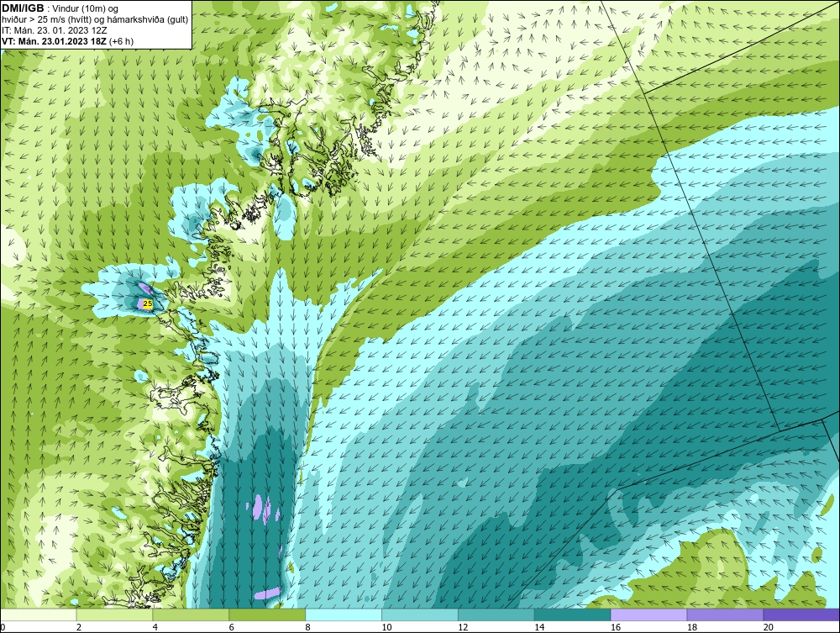Click the 8-10 m/s pale cyan swatch
Screen dimensions: 840x633
[x=344, y=615]
